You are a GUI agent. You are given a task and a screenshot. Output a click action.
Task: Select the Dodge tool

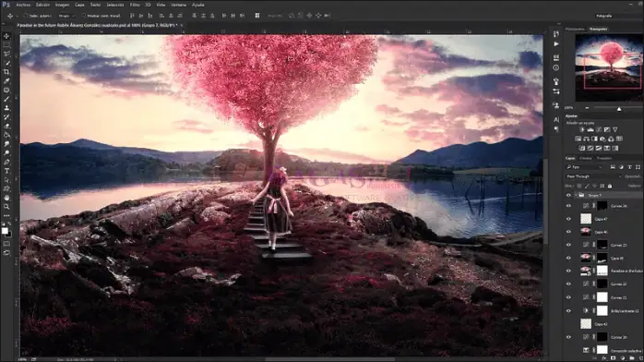(x=6, y=153)
